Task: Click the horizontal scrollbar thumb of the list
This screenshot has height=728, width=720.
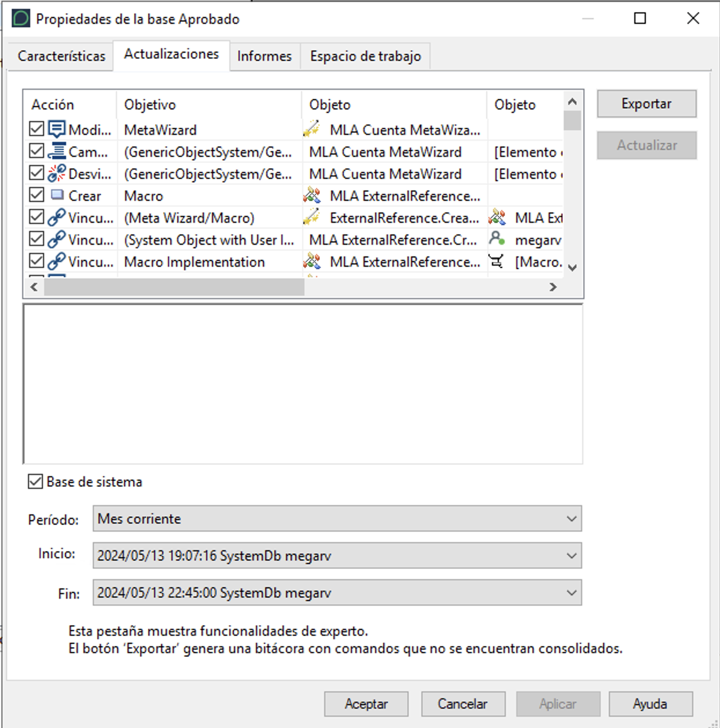Action: [174, 287]
